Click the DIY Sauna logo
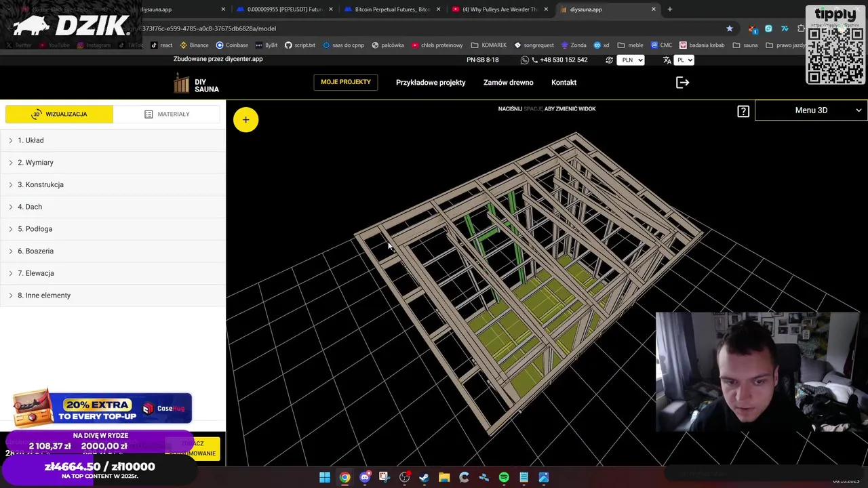This screenshot has width=868, height=488. point(196,83)
